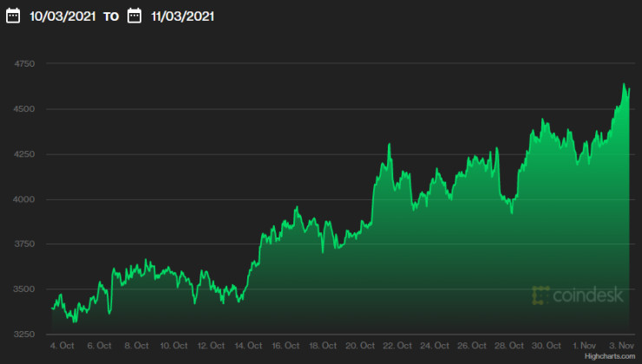Click the 4750 y-axis label
The image size is (642, 364).
point(24,64)
